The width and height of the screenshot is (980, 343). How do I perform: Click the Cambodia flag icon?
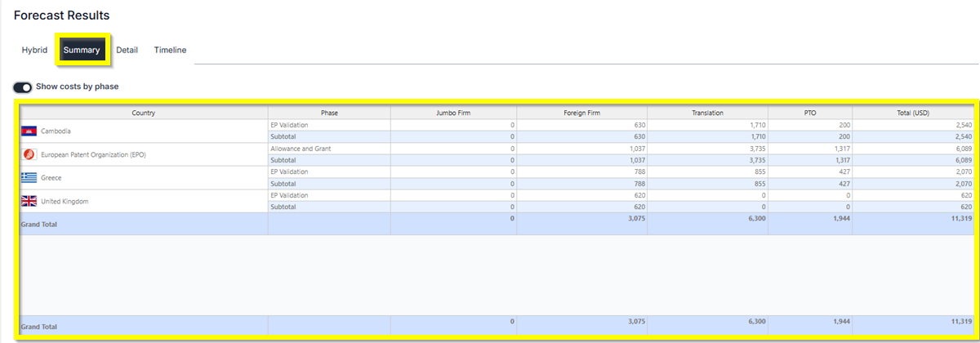[29, 131]
